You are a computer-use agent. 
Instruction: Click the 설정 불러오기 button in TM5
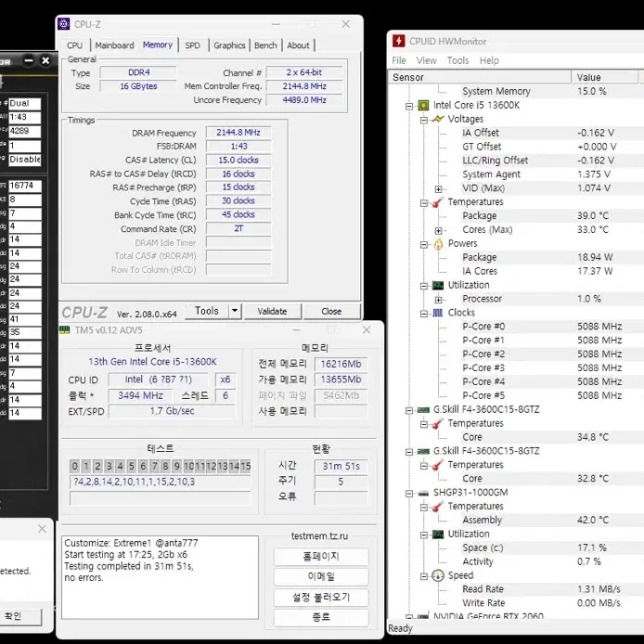[x=321, y=597]
